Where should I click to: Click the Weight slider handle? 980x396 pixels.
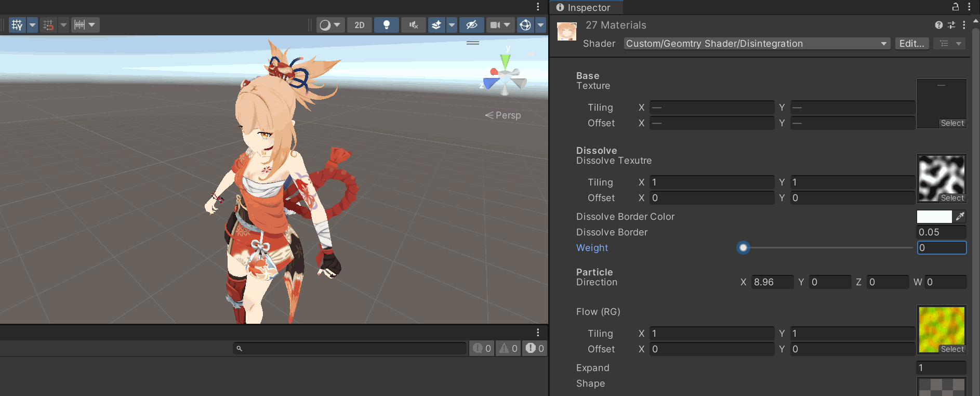click(x=743, y=248)
